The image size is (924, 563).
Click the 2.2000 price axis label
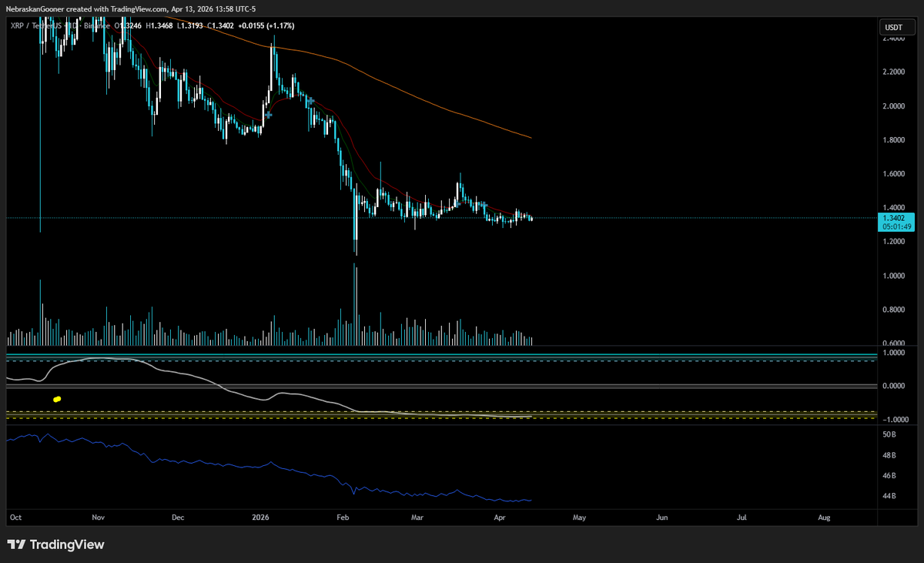point(893,72)
